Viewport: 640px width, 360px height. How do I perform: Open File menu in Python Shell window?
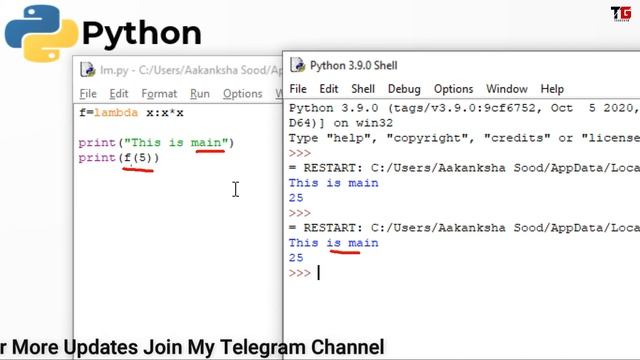coord(298,89)
